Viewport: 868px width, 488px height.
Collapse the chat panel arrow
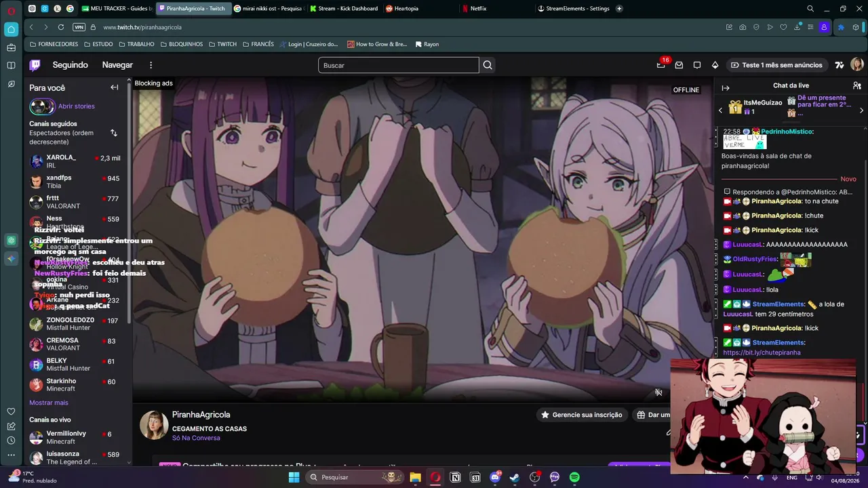[x=726, y=88]
